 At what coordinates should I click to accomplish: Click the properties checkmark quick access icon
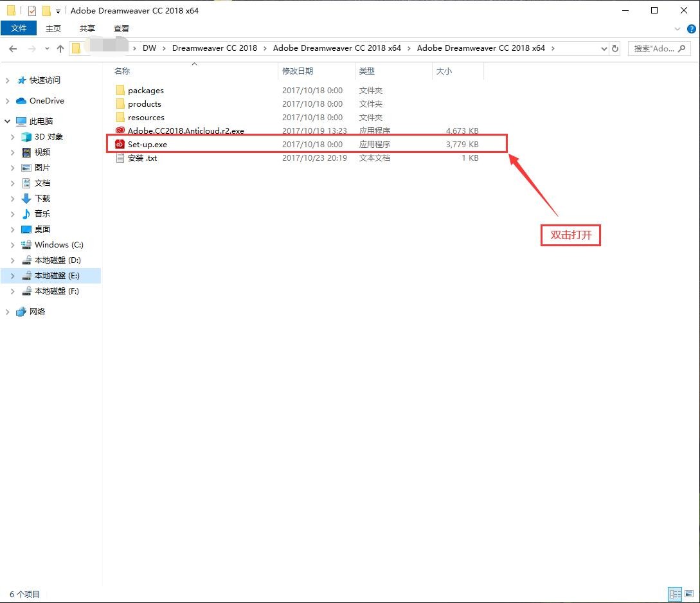point(32,10)
